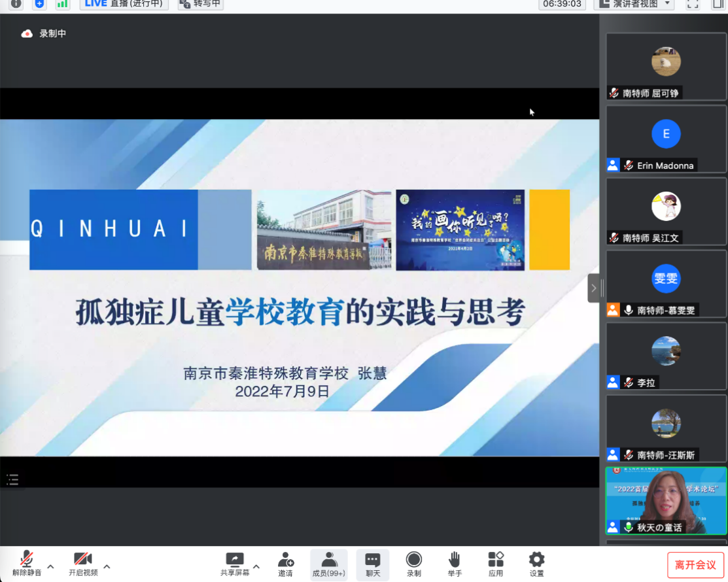Select the 秋天の童话 speaker video thumbnail

pyautogui.click(x=666, y=501)
